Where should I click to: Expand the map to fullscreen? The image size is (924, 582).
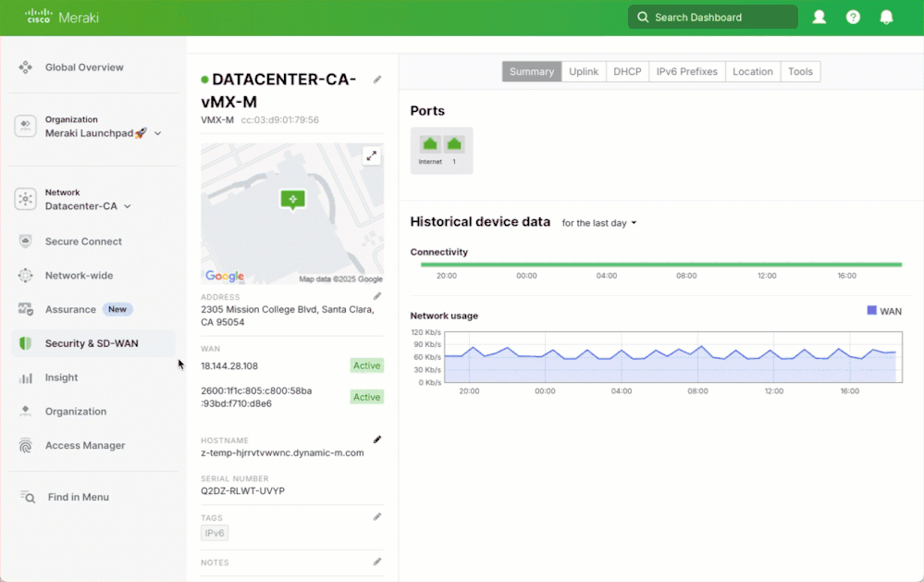click(371, 156)
